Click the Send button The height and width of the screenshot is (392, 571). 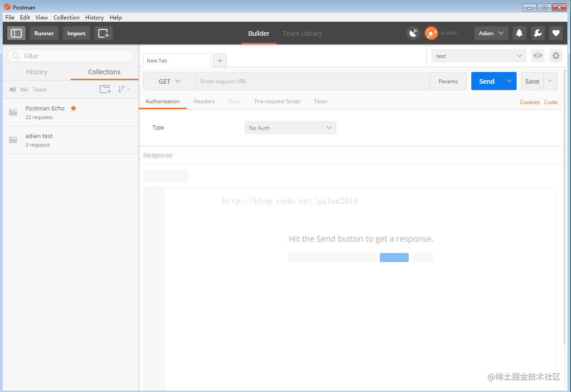coord(486,81)
